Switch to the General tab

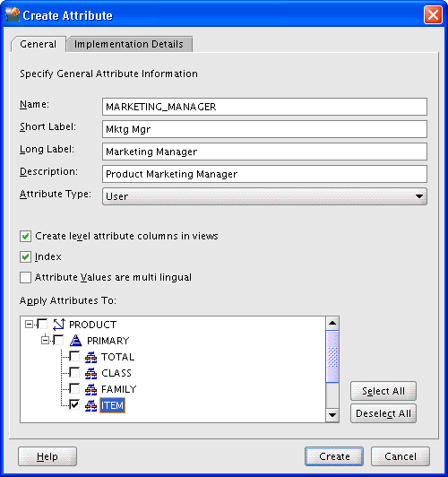click(x=39, y=44)
